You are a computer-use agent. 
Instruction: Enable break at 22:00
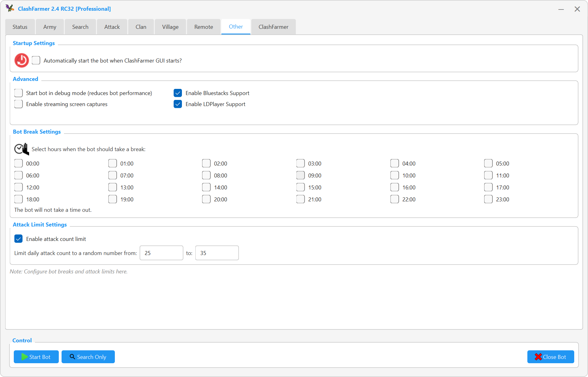(x=394, y=199)
